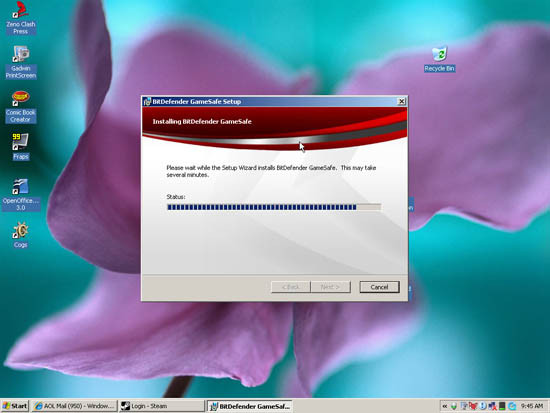Screen dimensions: 550x413
Task: Click the installation status progress bar
Action: [x=274, y=207]
